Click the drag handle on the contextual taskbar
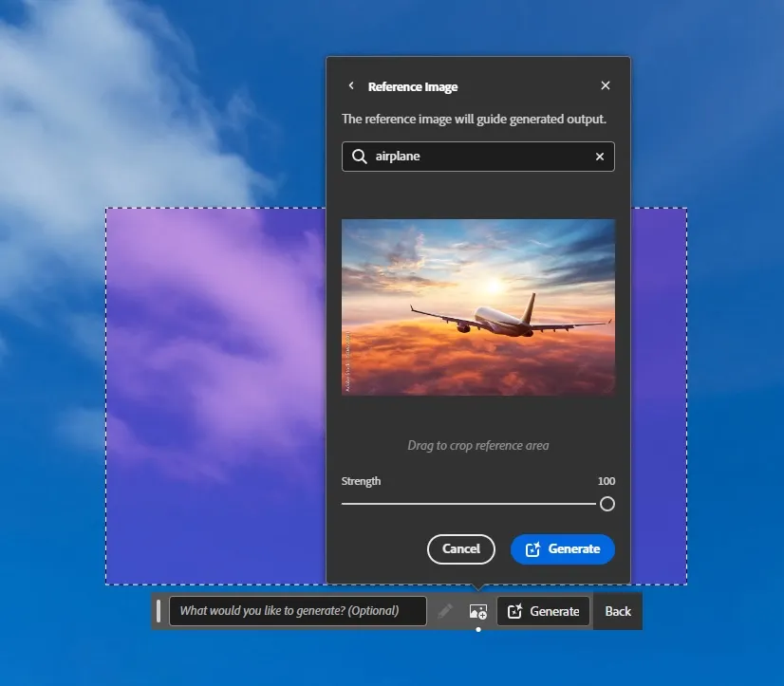Viewport: 784px width, 686px height. click(x=159, y=611)
